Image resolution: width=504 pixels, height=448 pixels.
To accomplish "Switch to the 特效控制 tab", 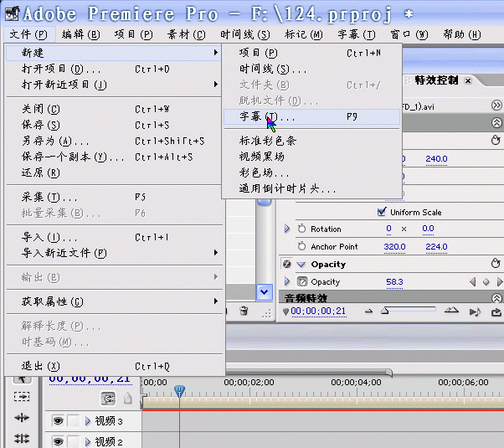I will (436, 80).
